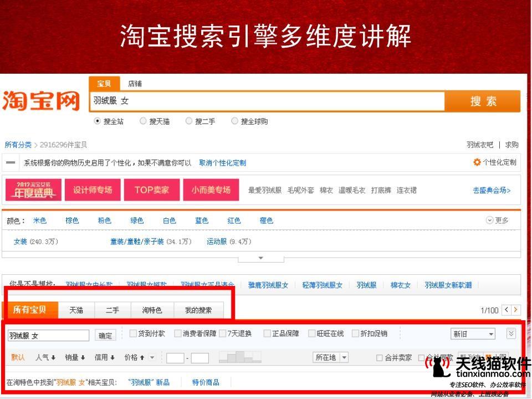Screen dimensions: 532x399
Task: Check the 货到付款 checkbox
Action: 133,334
